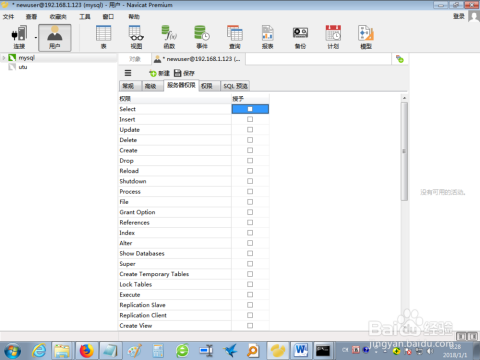The image size is (480, 360).
Task: Click the privilege list scrollbar thumb
Action: point(404,151)
